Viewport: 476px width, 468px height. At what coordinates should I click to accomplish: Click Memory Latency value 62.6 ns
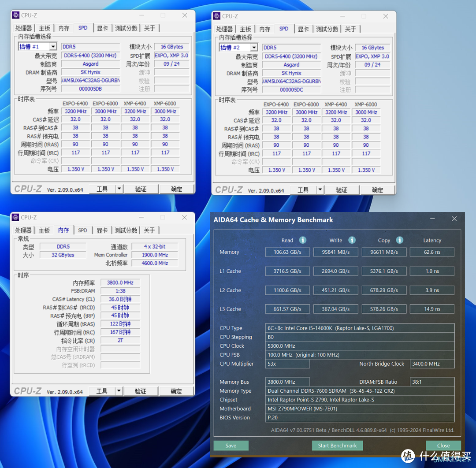pyautogui.click(x=432, y=252)
